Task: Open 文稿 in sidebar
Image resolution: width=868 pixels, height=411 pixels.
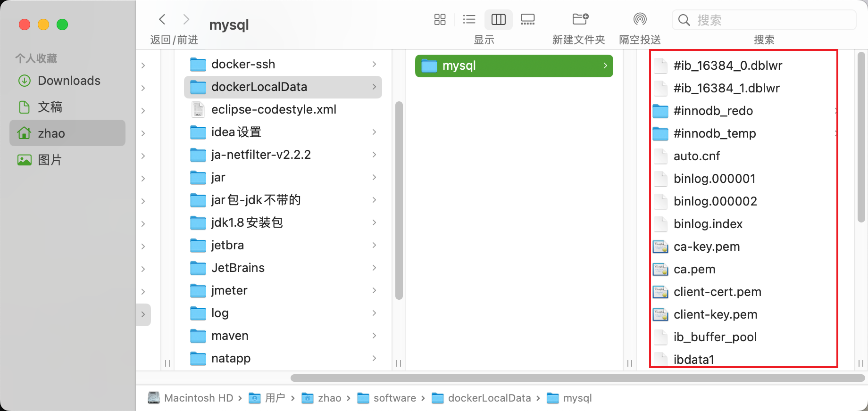Action: click(x=67, y=107)
